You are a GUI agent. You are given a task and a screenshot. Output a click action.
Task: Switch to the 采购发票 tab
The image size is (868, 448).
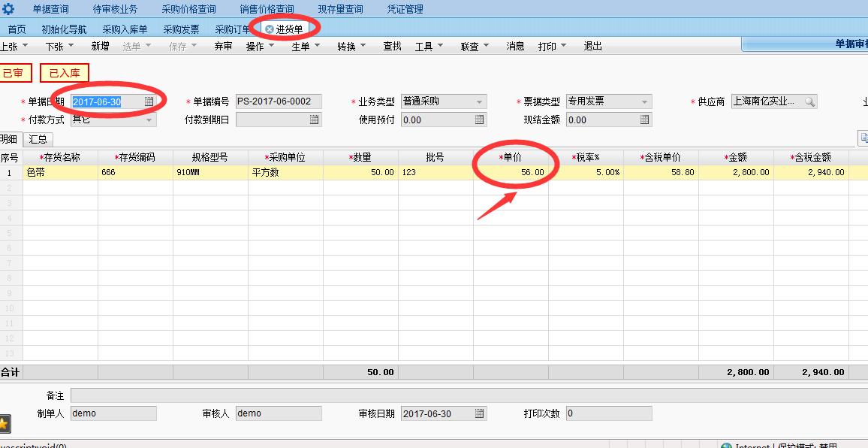tap(181, 29)
